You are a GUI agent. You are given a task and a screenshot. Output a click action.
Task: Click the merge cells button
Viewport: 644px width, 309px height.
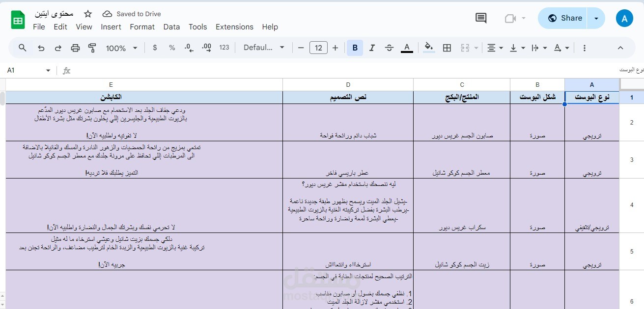point(465,48)
